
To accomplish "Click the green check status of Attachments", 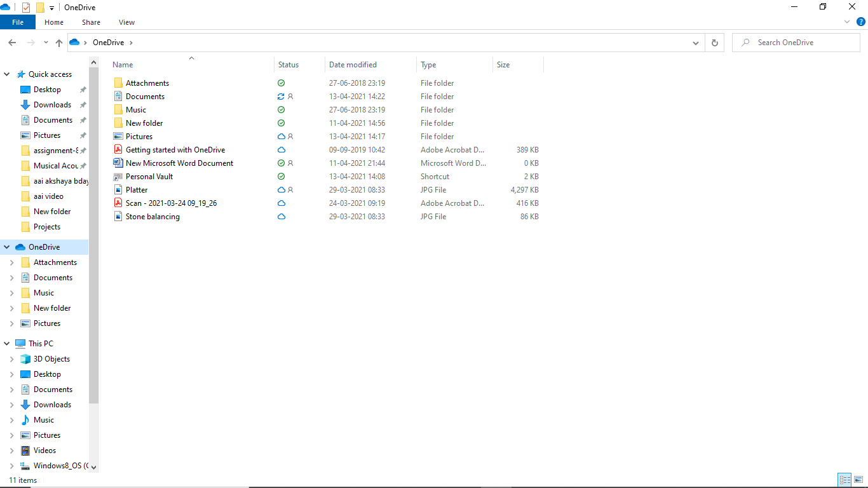I will 281,83.
